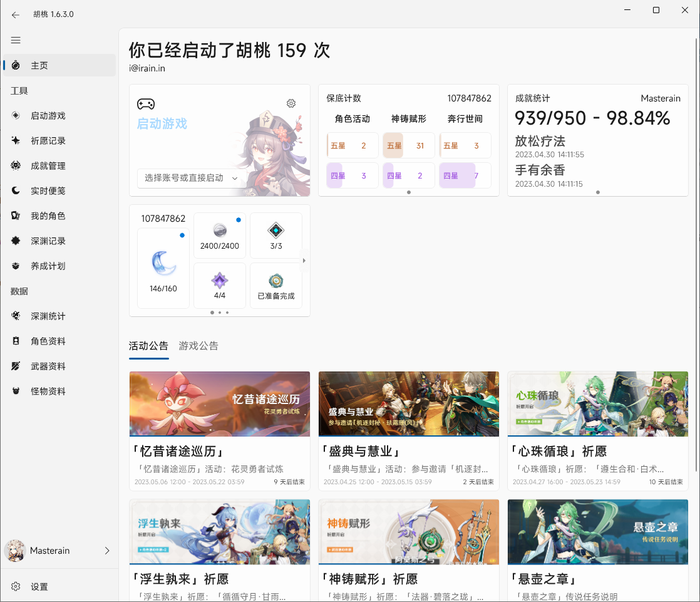The height and width of the screenshot is (602, 700).
Task: Open launch game card settings gear
Action: [291, 103]
